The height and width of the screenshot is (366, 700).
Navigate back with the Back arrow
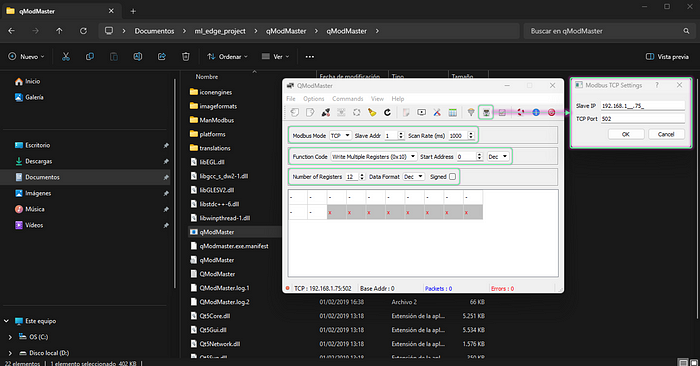click(12, 31)
